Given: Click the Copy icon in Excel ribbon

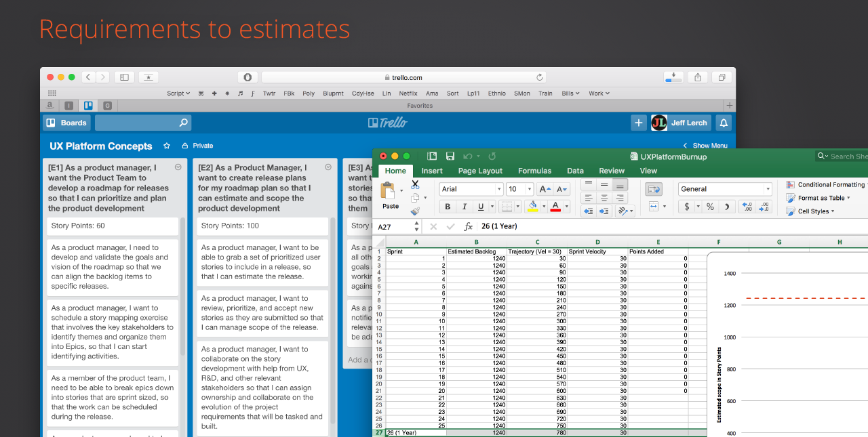Looking at the screenshot, I should (x=415, y=198).
